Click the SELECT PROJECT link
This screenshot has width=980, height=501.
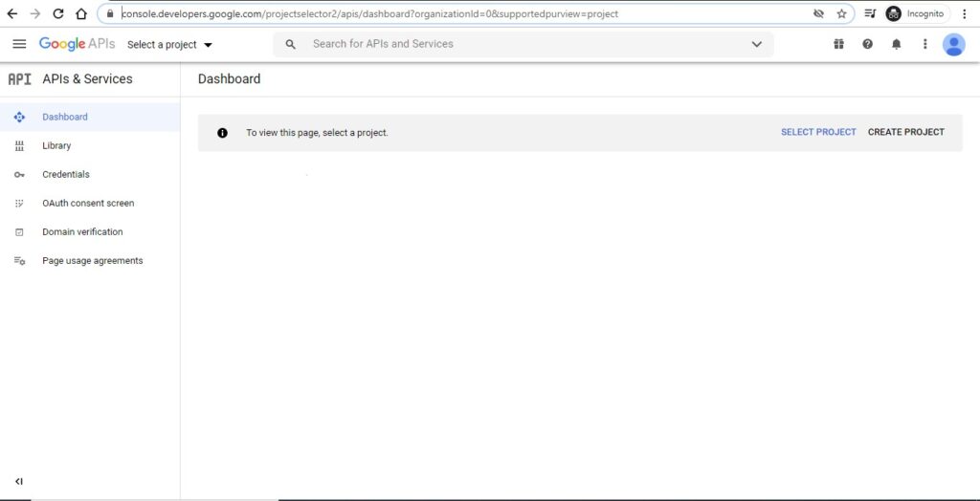(818, 132)
